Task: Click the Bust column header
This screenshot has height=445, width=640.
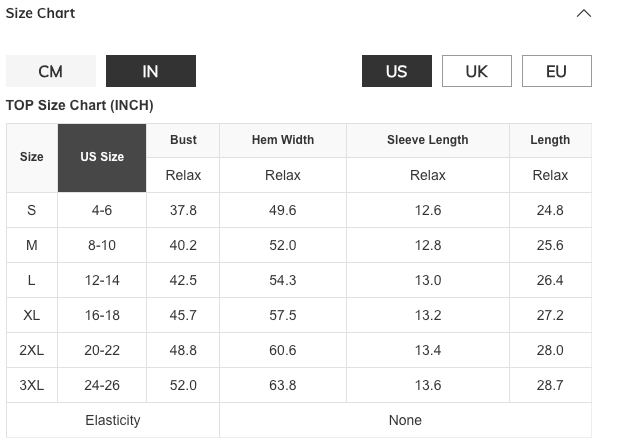Action: pyautogui.click(x=183, y=140)
